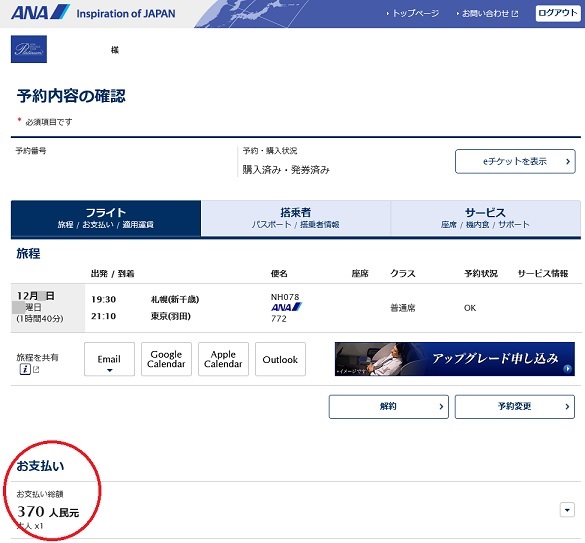Add itinerary to Outlook
The width and height of the screenshot is (585, 543).
pos(280,359)
